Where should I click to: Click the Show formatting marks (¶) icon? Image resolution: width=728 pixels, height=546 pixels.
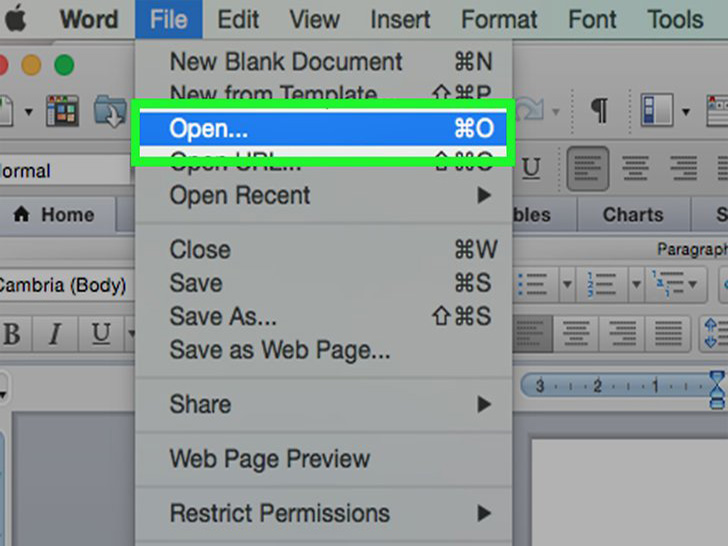[599, 111]
